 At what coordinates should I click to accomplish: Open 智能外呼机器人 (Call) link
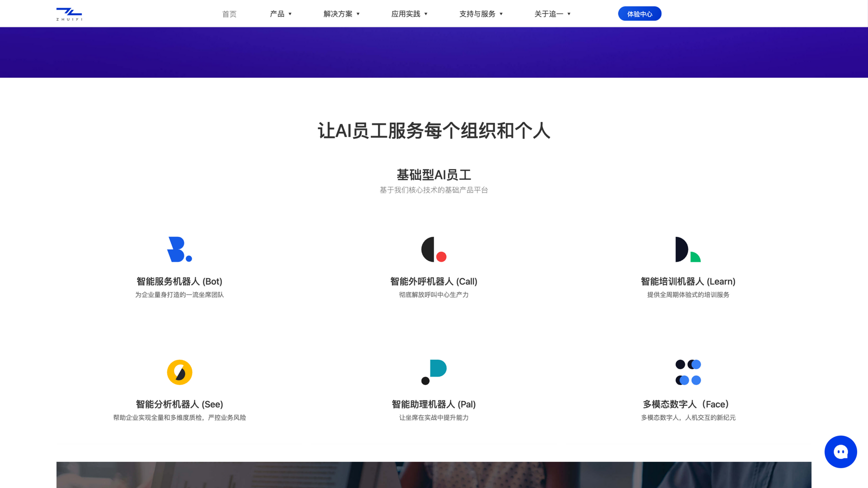pyautogui.click(x=434, y=282)
